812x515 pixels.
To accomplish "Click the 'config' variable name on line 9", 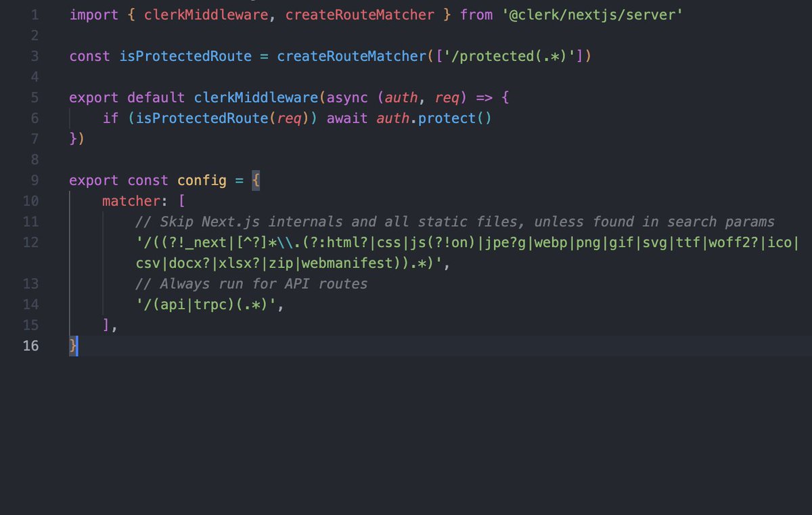I will click(202, 181).
